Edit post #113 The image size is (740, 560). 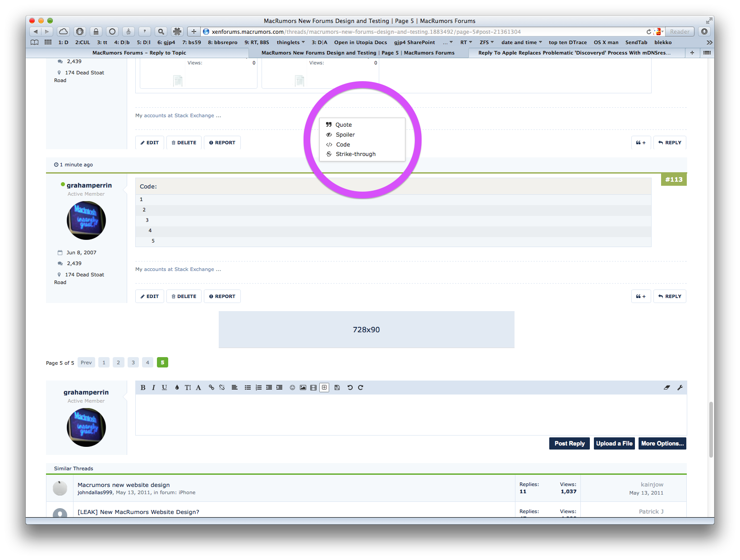click(150, 296)
